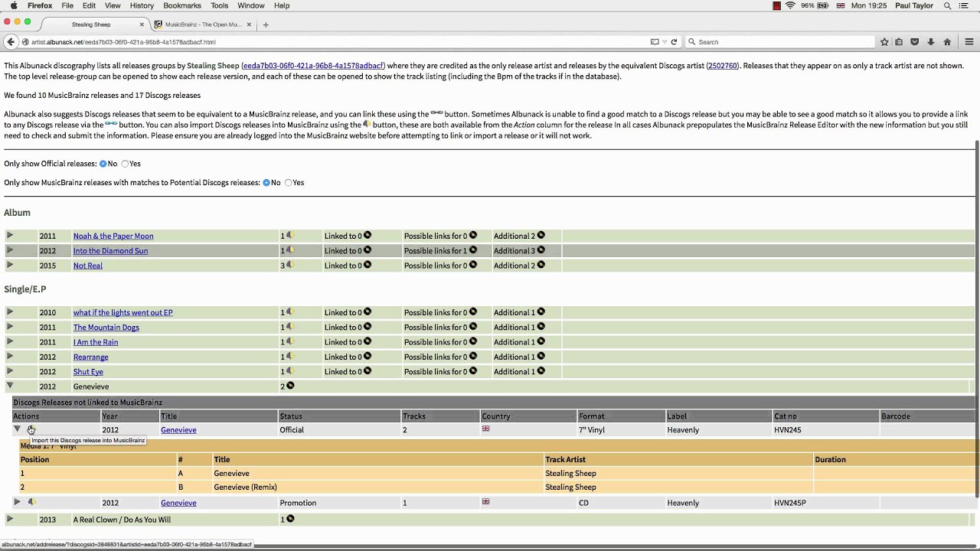Import the Official Genevieve 7" Vinyl release into MusicBrainz
980x551 pixels.
[x=31, y=429]
